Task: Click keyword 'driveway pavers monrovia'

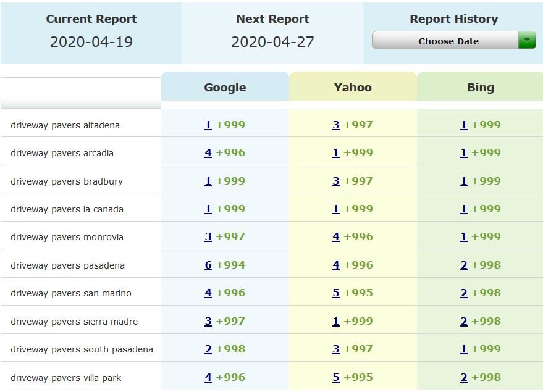Action: (67, 237)
